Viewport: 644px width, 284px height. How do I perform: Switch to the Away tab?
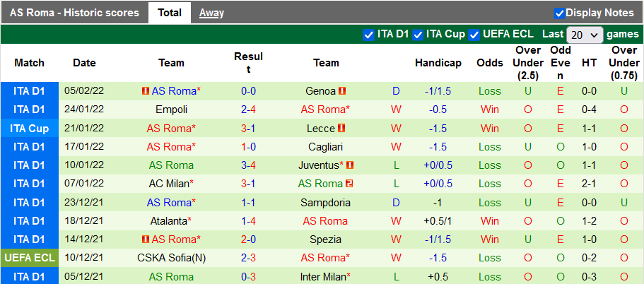[211, 13]
